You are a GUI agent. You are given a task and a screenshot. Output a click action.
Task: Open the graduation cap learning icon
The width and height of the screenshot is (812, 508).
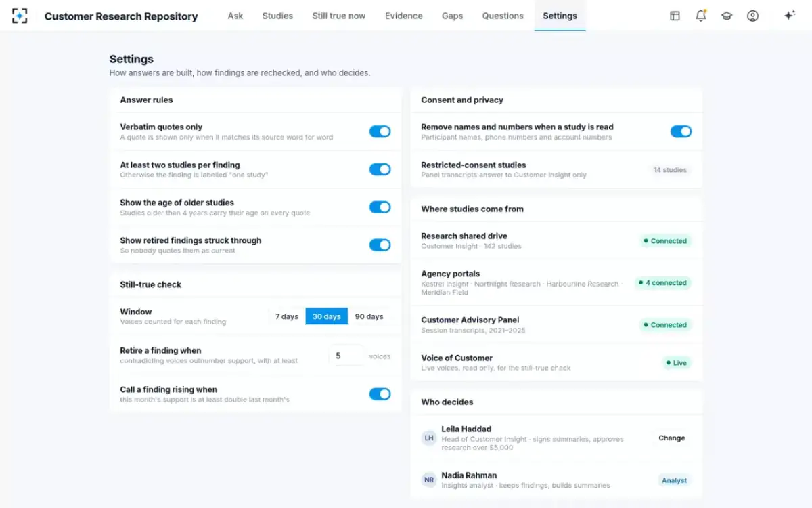(x=727, y=16)
